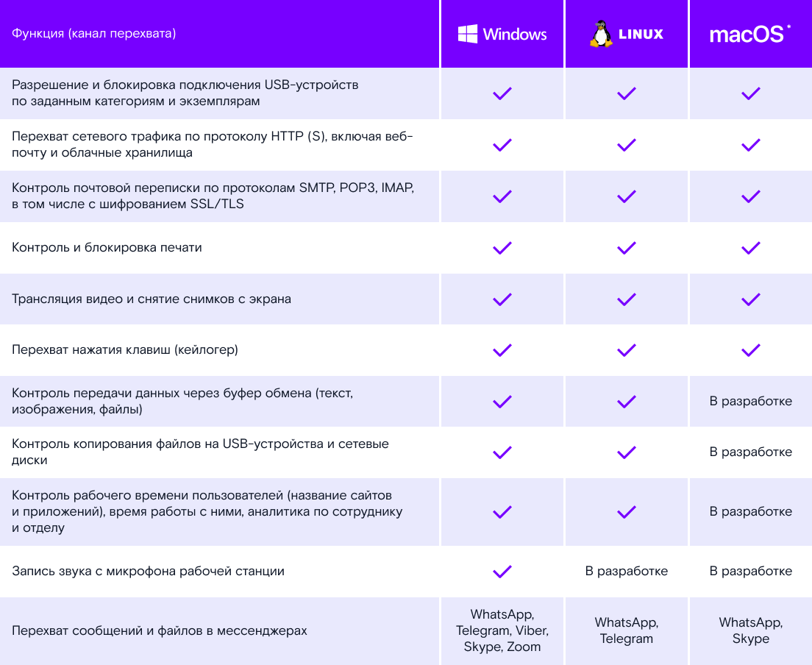Click Windows checkmark for HTTP (S) traffic row

point(502,144)
